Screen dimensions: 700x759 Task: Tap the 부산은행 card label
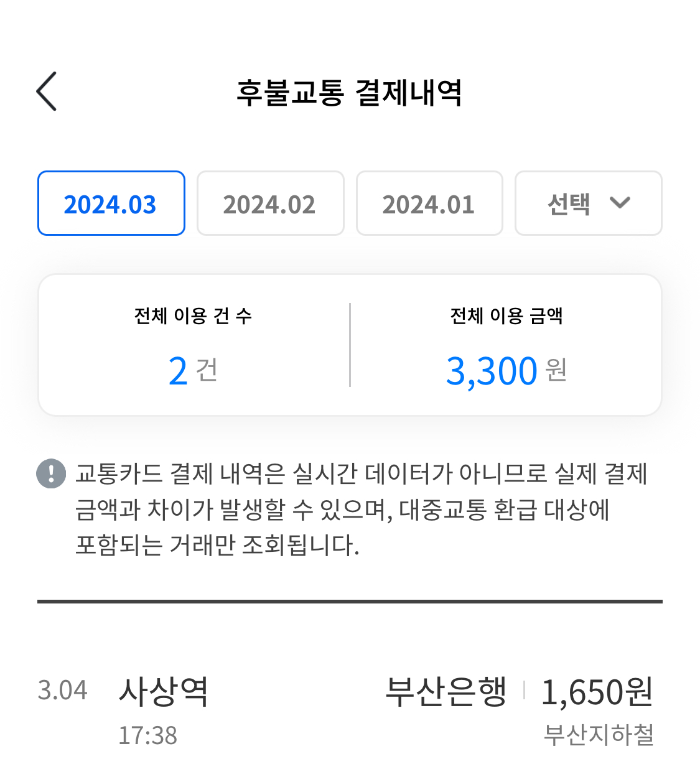click(446, 691)
